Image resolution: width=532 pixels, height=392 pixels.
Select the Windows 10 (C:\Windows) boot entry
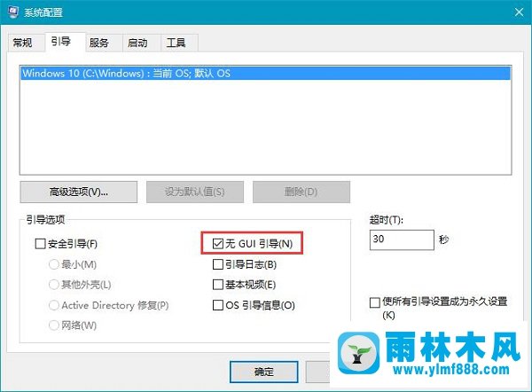(266, 74)
